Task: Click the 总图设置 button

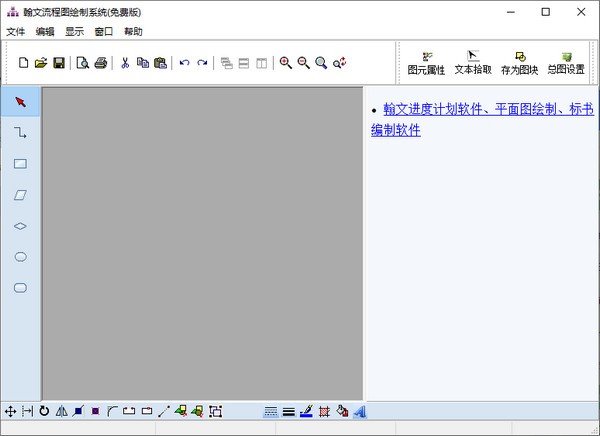Action: (566, 64)
